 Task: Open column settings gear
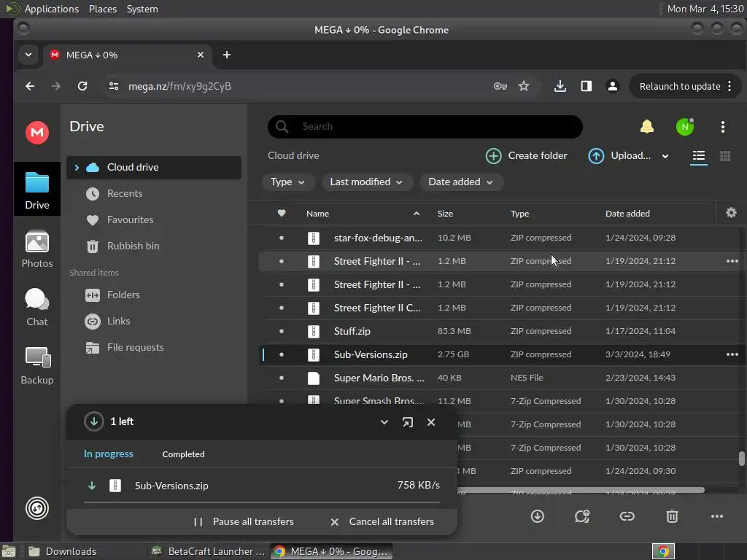pos(731,213)
